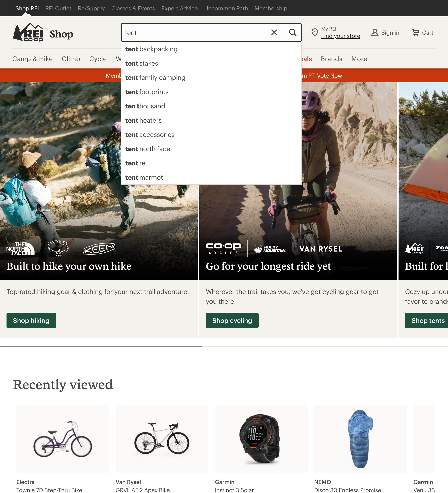The image size is (448, 493).
Task: Clear the search field using the X icon
Action: tap(274, 32)
